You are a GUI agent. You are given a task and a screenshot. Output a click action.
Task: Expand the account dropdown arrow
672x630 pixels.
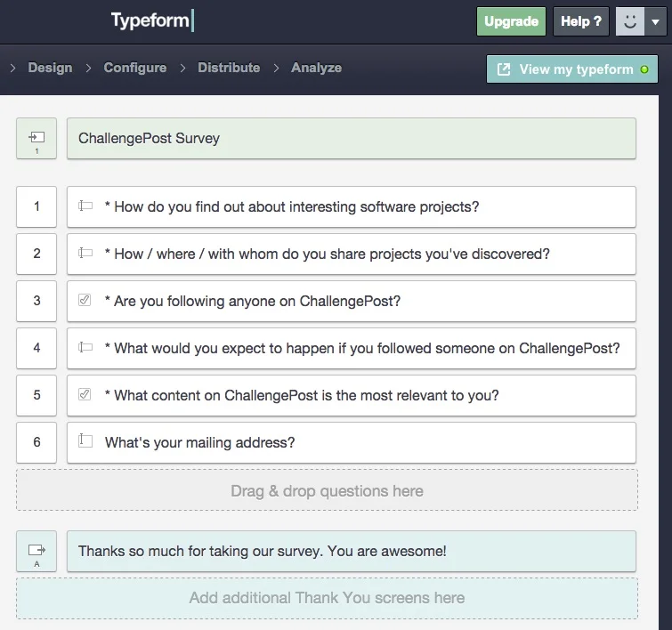coord(655,21)
